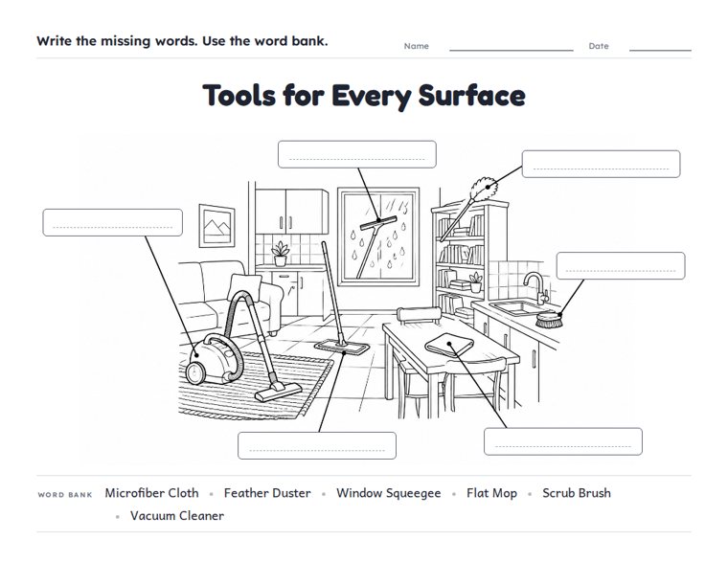Viewport: 728px width, 562px height.
Task: Select the vacuum cleaner drawing on the rug
Action: (x=241, y=348)
